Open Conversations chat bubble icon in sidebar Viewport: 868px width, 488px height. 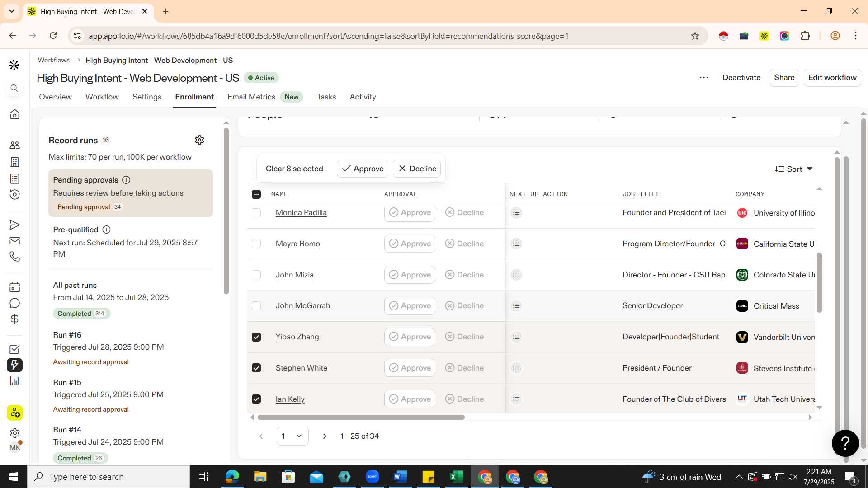click(x=14, y=303)
